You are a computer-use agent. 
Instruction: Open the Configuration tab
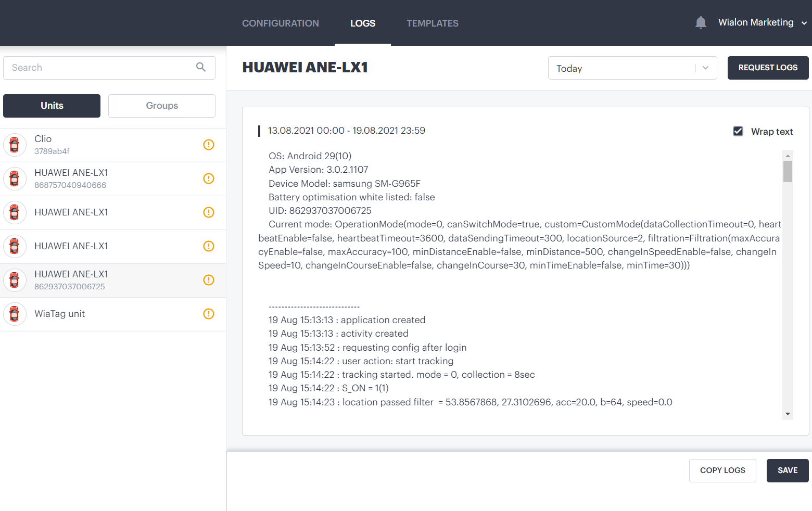coord(280,23)
